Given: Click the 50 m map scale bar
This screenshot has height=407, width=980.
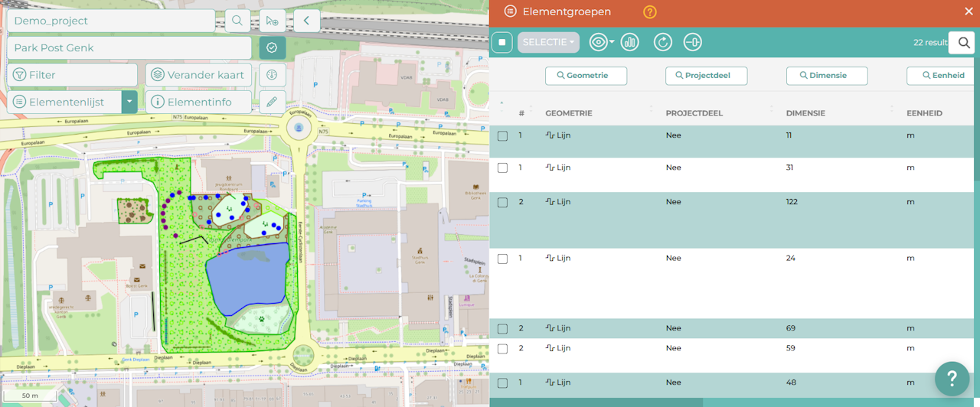Looking at the screenshot, I should point(29,396).
